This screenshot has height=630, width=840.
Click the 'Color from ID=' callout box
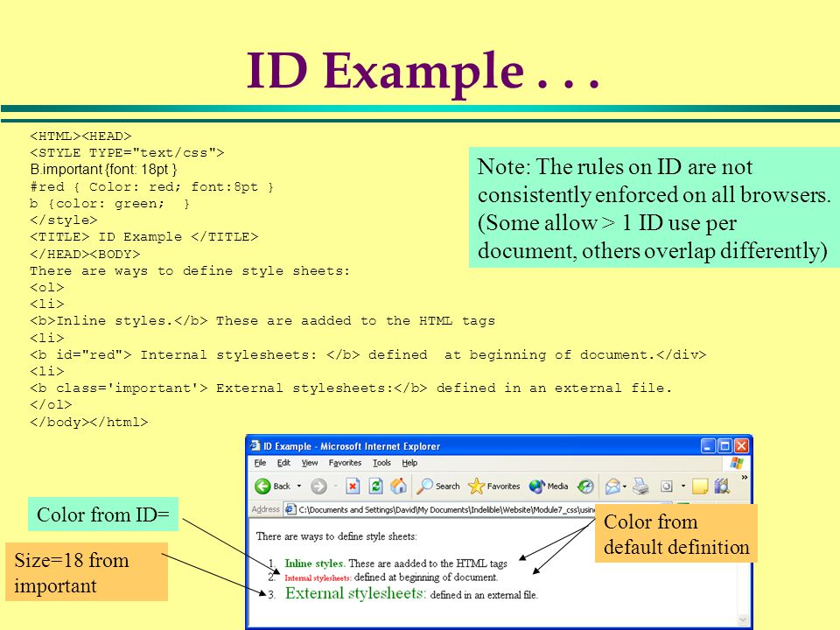[x=103, y=514]
